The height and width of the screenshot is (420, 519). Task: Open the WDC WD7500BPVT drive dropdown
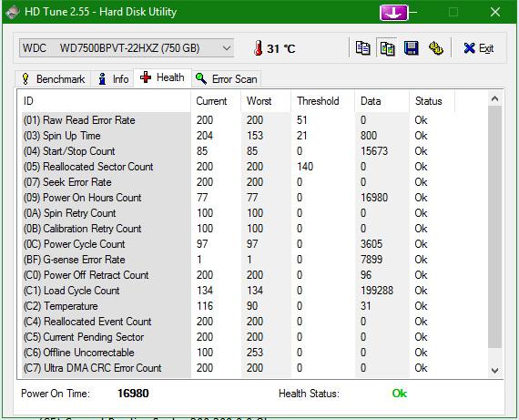[127, 48]
